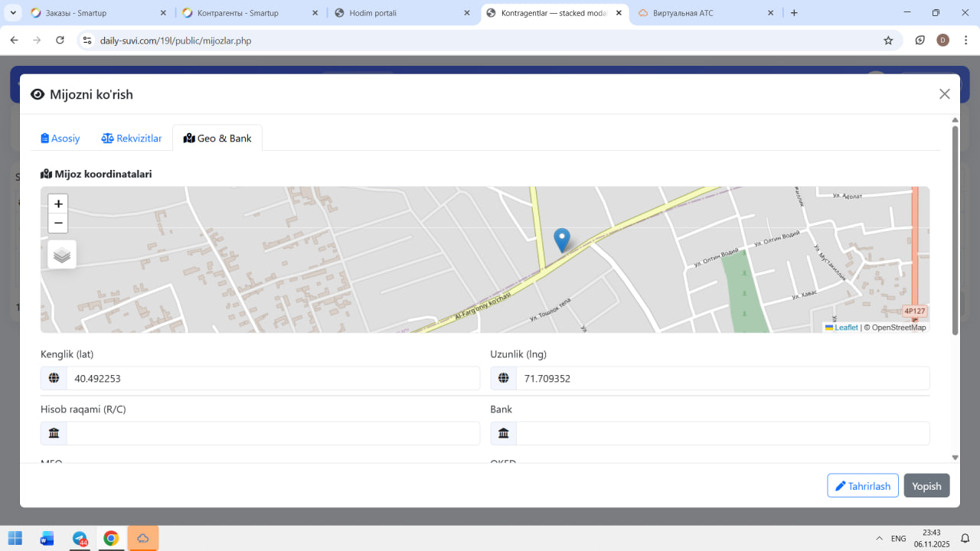This screenshot has height=551, width=980.
Task: Click the blue location marker pin
Action: tap(562, 240)
